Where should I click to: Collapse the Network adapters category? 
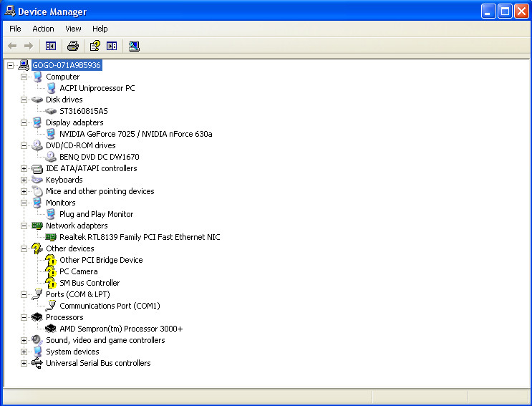[x=24, y=226]
